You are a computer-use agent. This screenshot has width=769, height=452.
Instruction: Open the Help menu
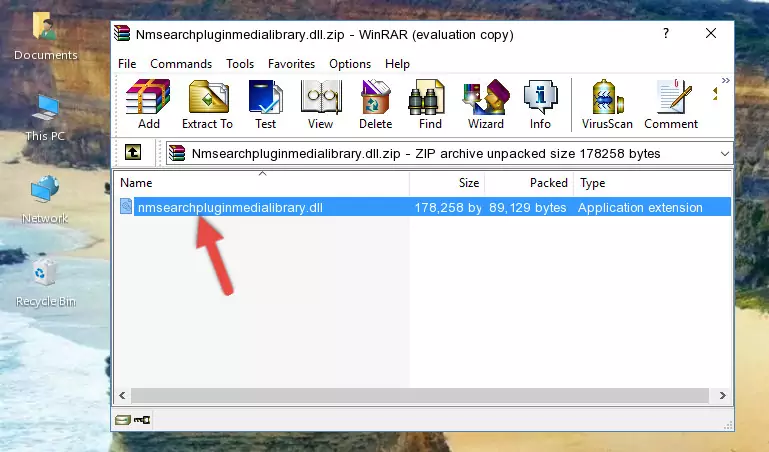click(x=397, y=64)
